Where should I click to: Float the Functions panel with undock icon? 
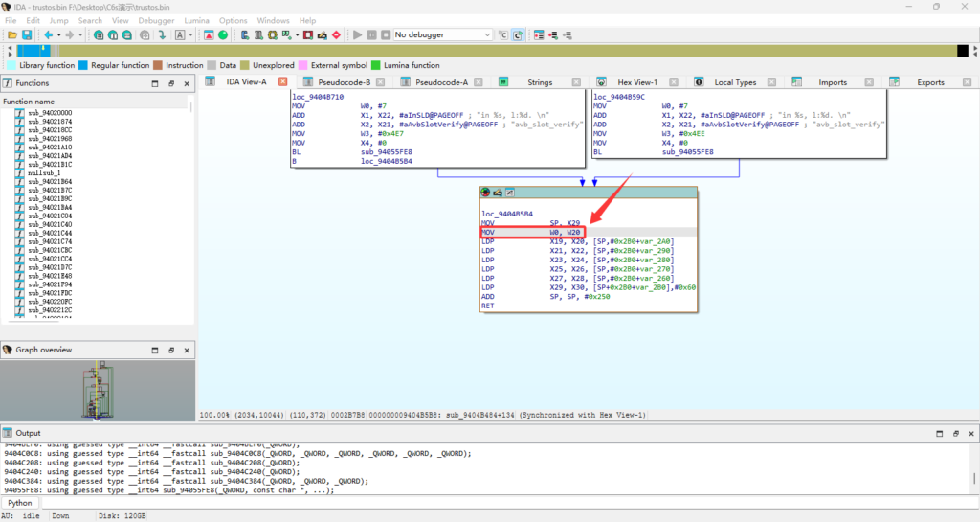tap(170, 83)
